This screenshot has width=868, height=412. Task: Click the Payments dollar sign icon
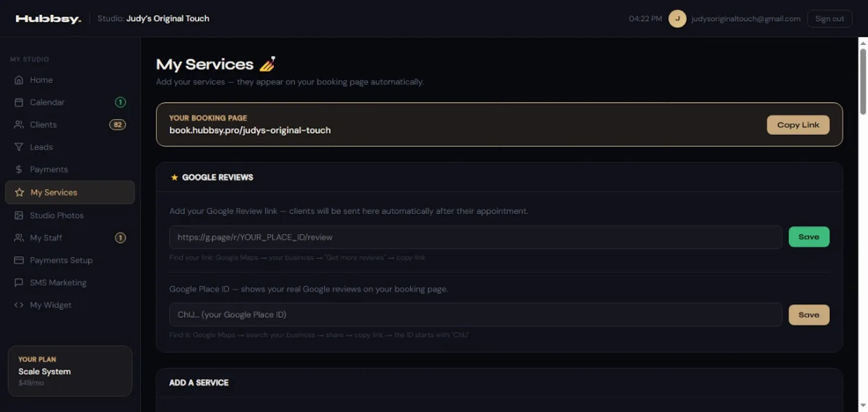click(19, 169)
